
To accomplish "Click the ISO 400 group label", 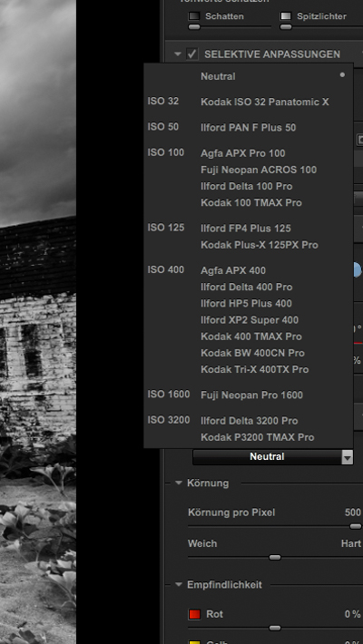I will point(166,269).
